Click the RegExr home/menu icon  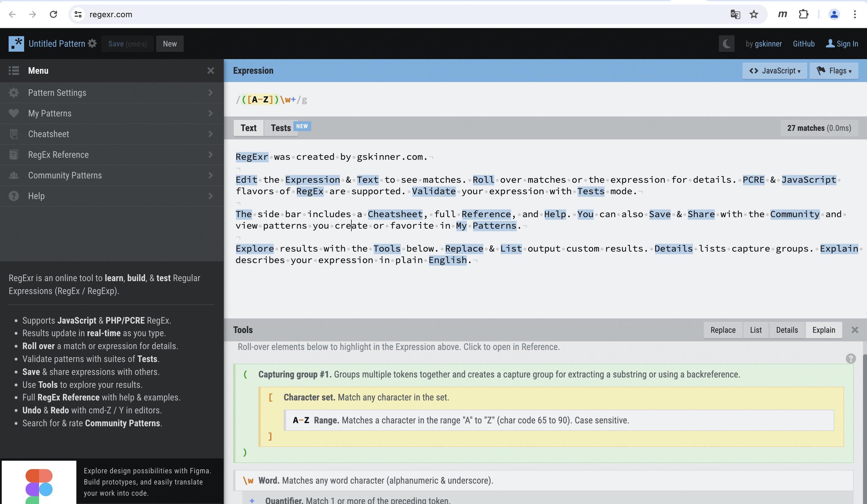16,43
